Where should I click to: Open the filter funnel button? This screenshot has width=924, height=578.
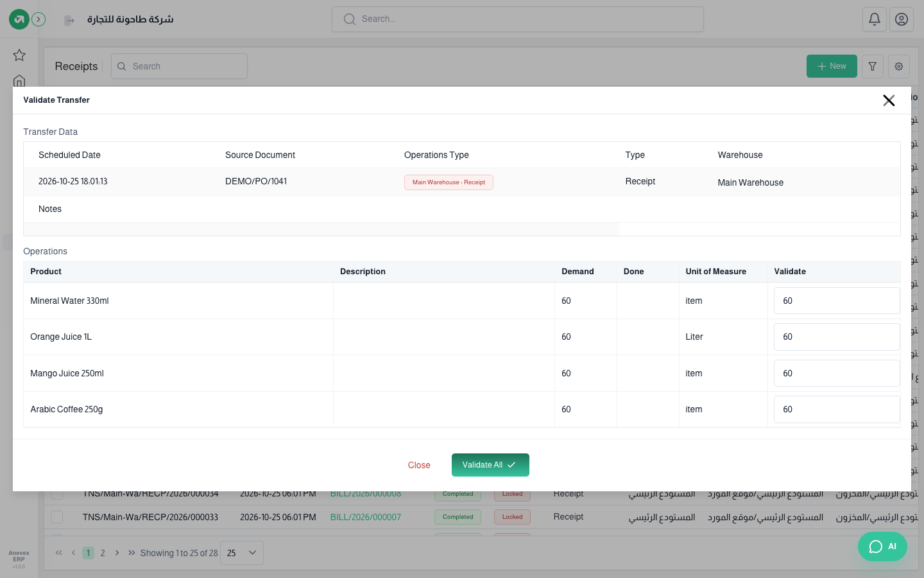click(x=873, y=66)
